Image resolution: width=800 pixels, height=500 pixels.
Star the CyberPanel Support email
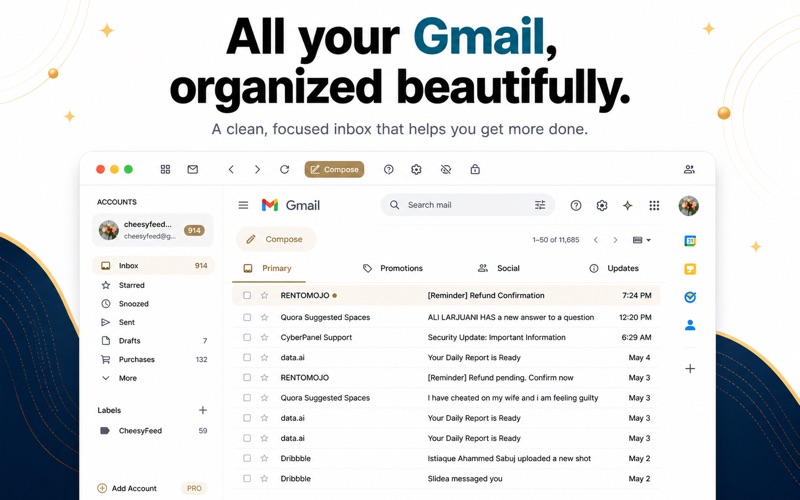tap(264, 337)
